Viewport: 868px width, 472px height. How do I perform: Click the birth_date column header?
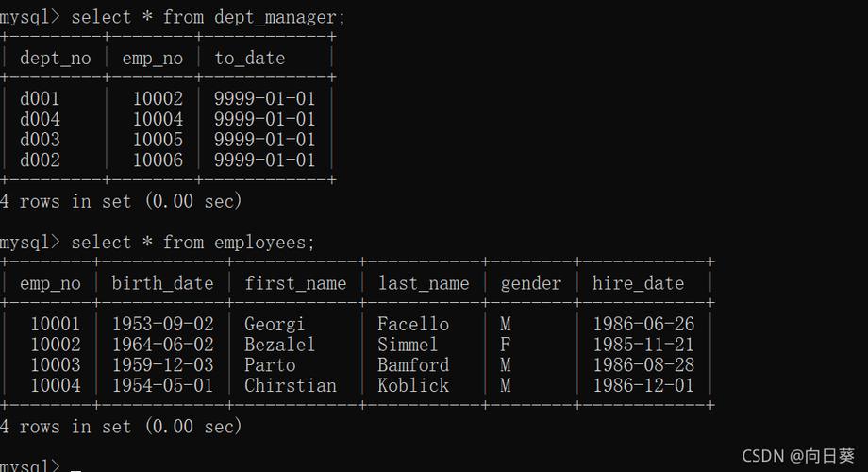tap(162, 283)
